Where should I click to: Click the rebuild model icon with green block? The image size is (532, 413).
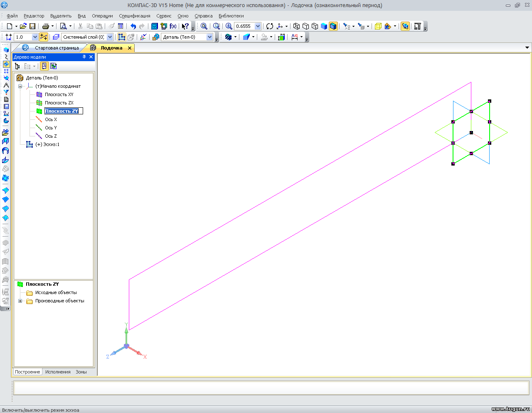281,37
